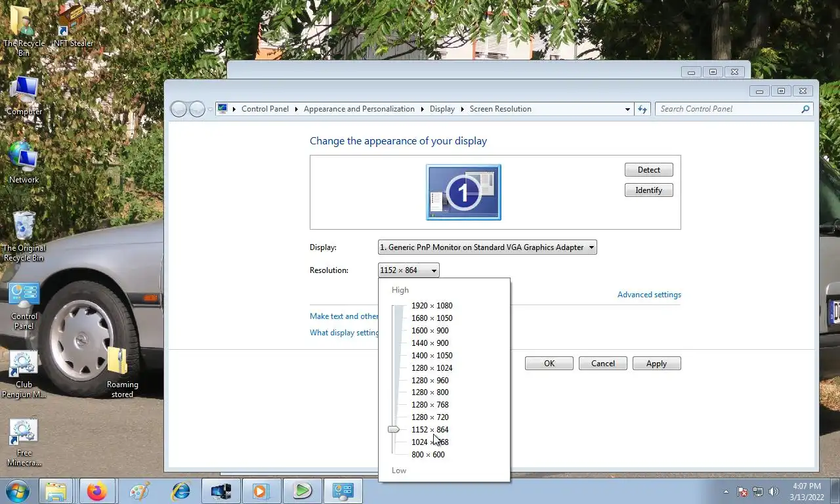The height and width of the screenshot is (504, 840).
Task: Choose 1280 × 768 resolution
Action: pyautogui.click(x=430, y=405)
